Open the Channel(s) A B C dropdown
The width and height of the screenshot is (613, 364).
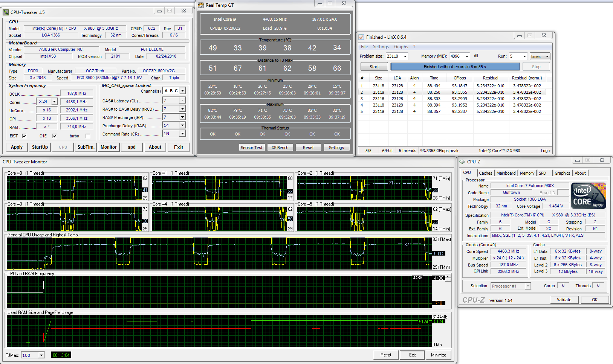click(182, 91)
